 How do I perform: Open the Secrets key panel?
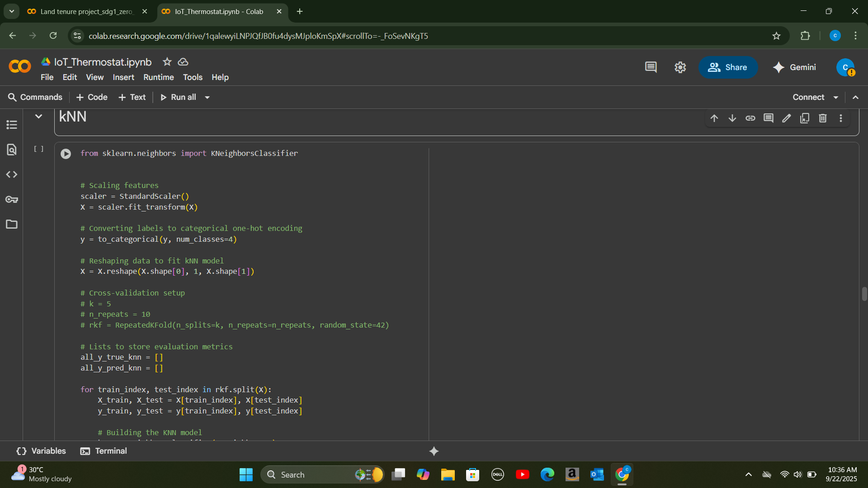click(12, 199)
